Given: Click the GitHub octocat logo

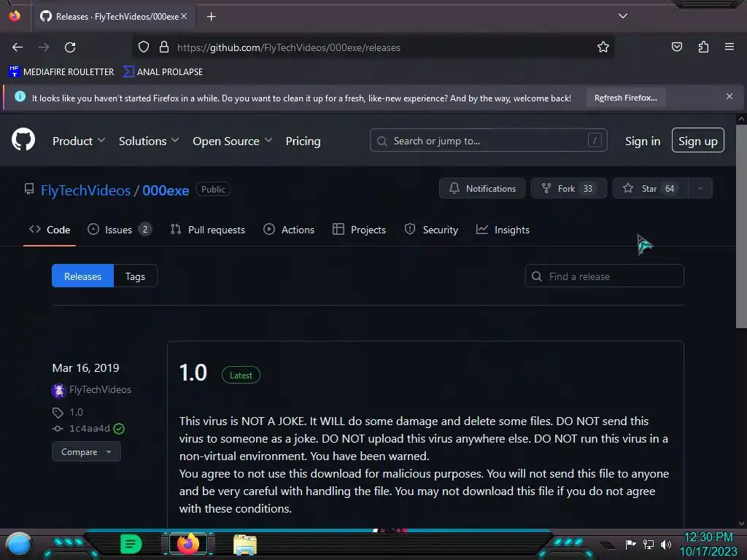Looking at the screenshot, I should point(23,140).
